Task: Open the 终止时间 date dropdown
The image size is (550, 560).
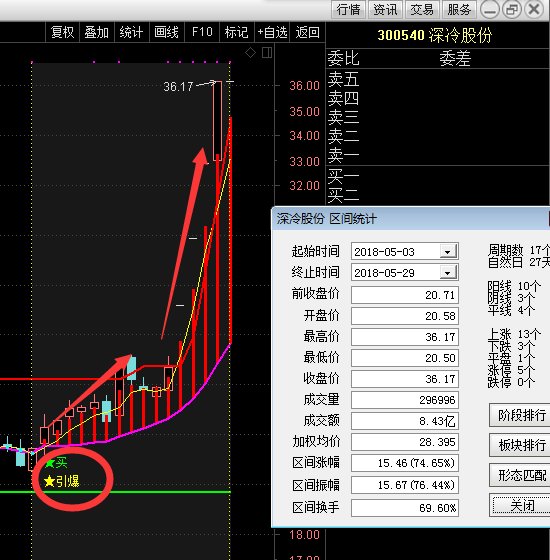Action: pos(448,273)
